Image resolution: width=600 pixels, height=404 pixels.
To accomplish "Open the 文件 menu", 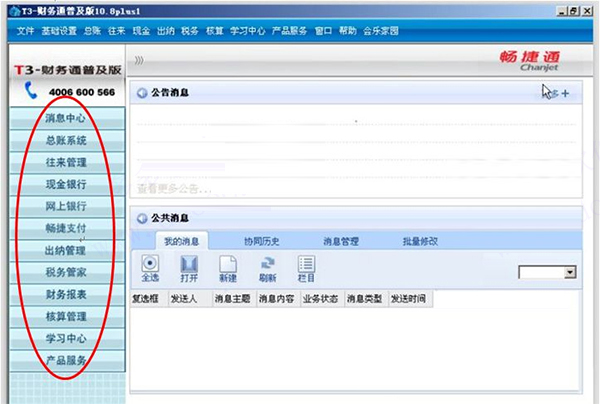I will coord(25,31).
